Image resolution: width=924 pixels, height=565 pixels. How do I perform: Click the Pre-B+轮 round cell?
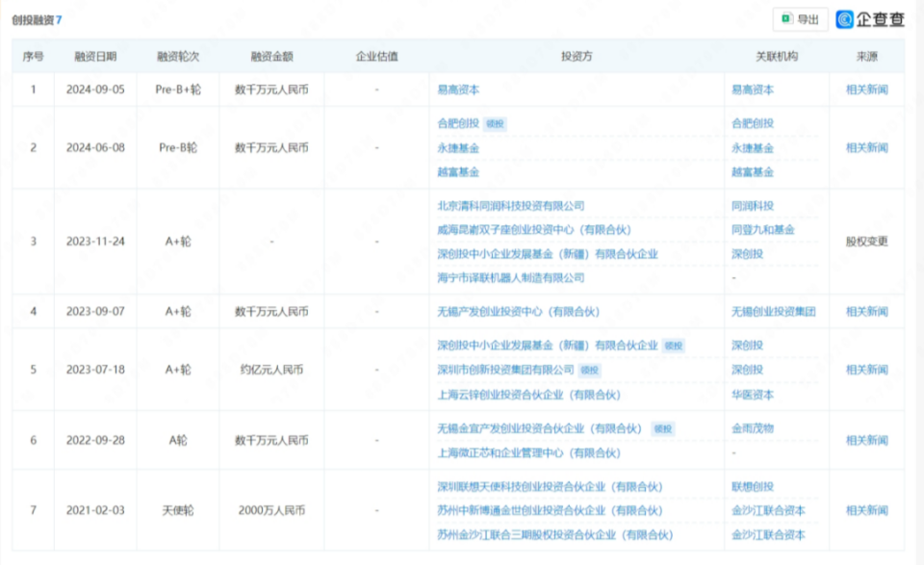point(178,90)
